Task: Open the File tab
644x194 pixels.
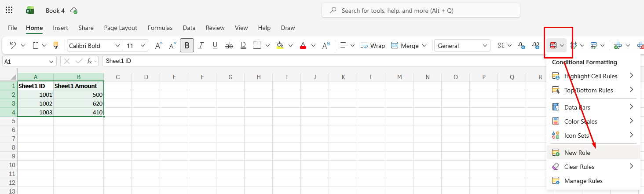Action: coord(13,28)
